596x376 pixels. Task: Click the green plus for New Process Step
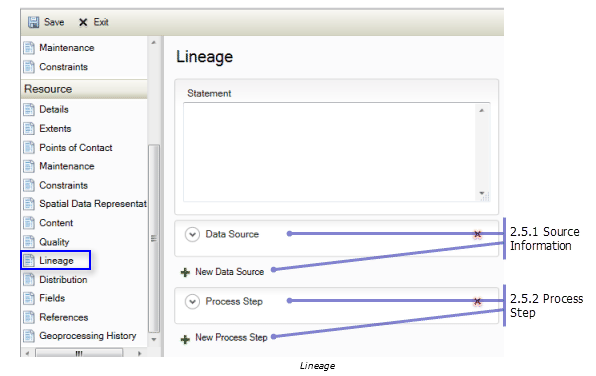185,338
